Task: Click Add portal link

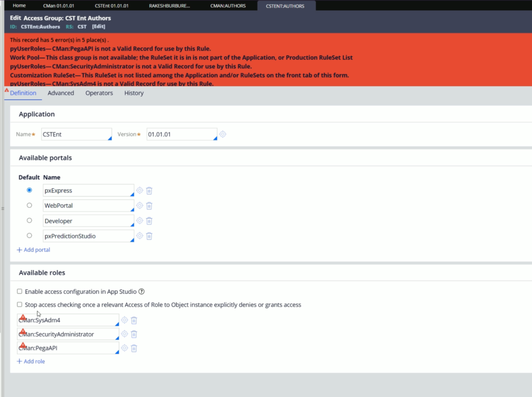Action: [x=33, y=250]
